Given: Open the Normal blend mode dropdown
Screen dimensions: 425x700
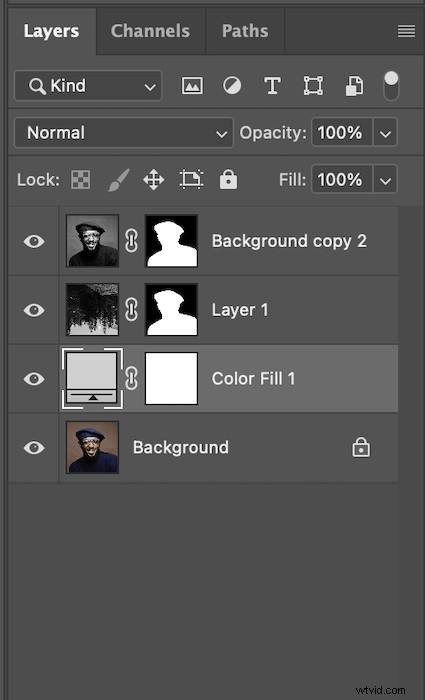Looking at the screenshot, I should pyautogui.click(x=124, y=133).
